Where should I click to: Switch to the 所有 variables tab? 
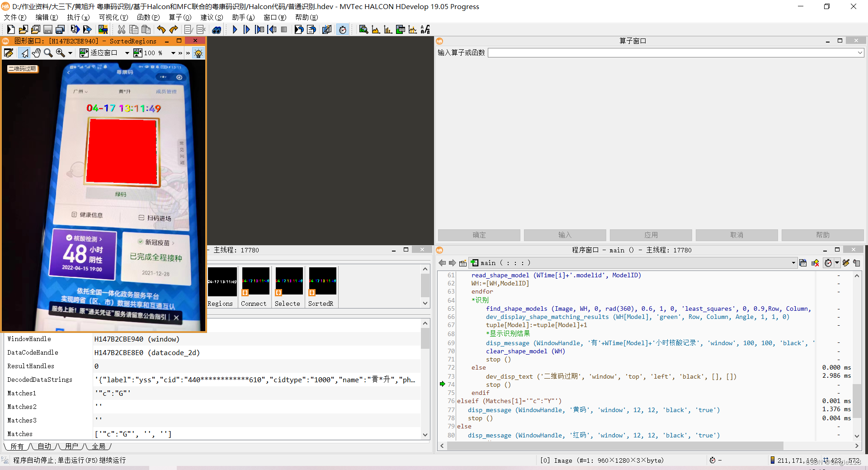click(17, 446)
